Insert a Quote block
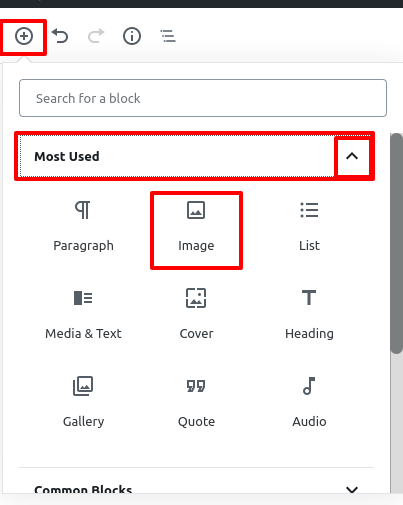This screenshot has width=403, height=505. [196, 402]
